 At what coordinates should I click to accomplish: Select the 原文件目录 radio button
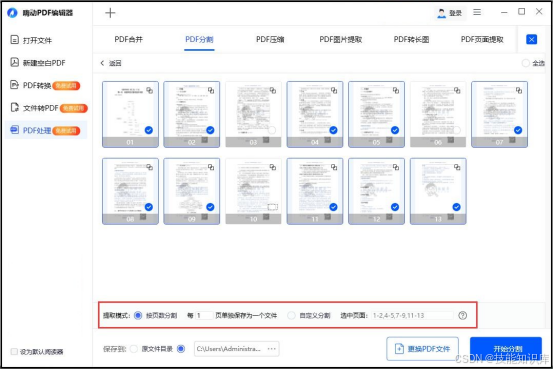(133, 349)
